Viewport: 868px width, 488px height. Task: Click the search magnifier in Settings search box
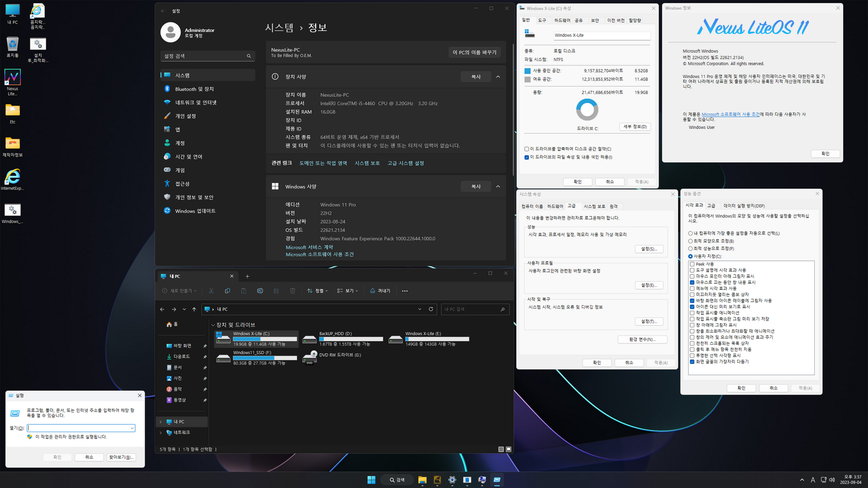249,56
